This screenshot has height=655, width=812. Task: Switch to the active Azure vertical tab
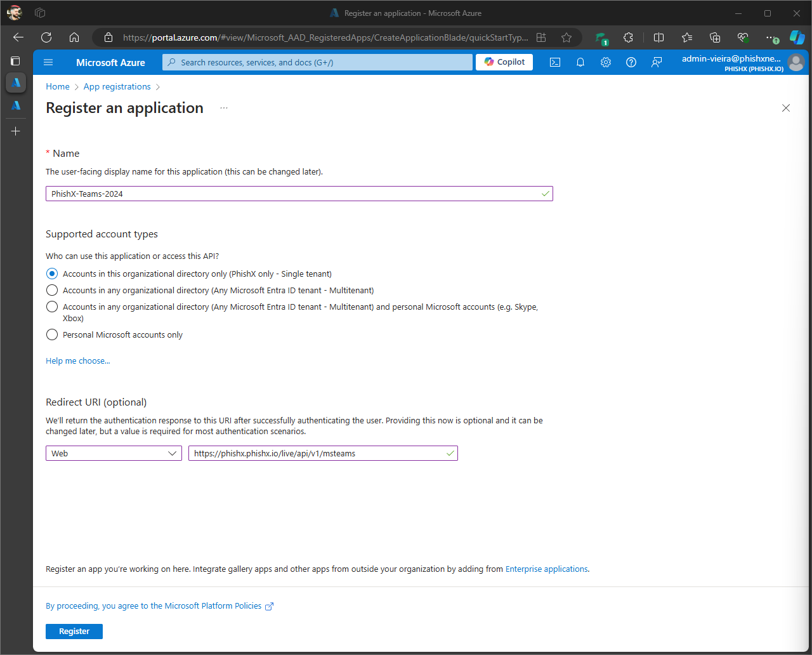tap(16, 83)
